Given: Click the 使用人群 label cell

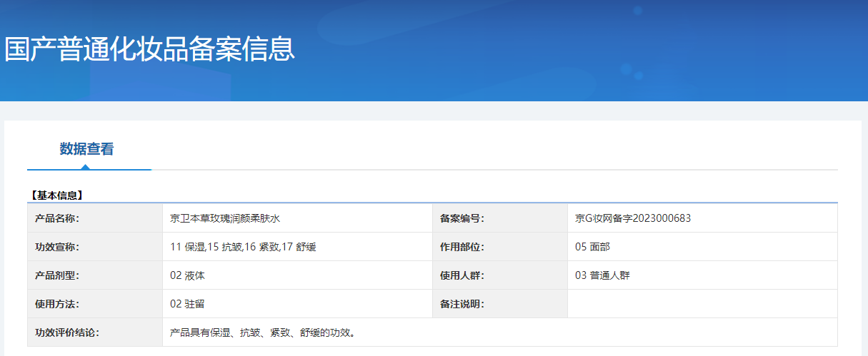Looking at the screenshot, I should point(500,275).
